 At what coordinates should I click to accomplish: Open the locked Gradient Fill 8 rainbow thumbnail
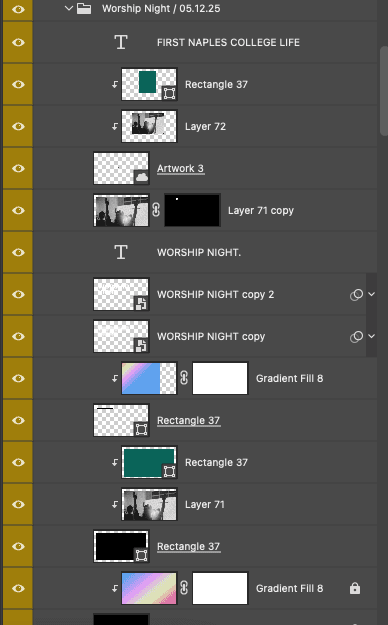click(149, 588)
